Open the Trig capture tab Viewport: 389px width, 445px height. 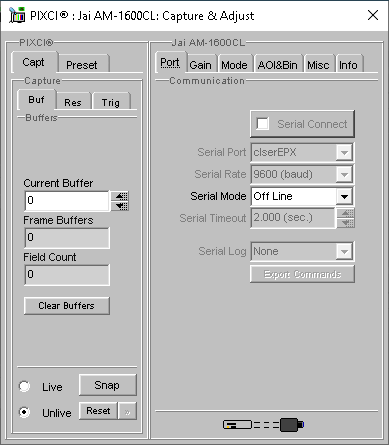click(x=111, y=102)
